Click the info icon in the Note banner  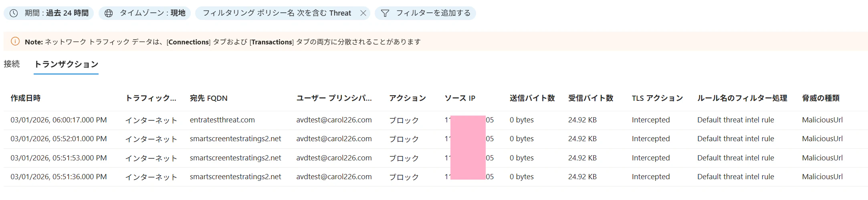pyautogui.click(x=15, y=41)
